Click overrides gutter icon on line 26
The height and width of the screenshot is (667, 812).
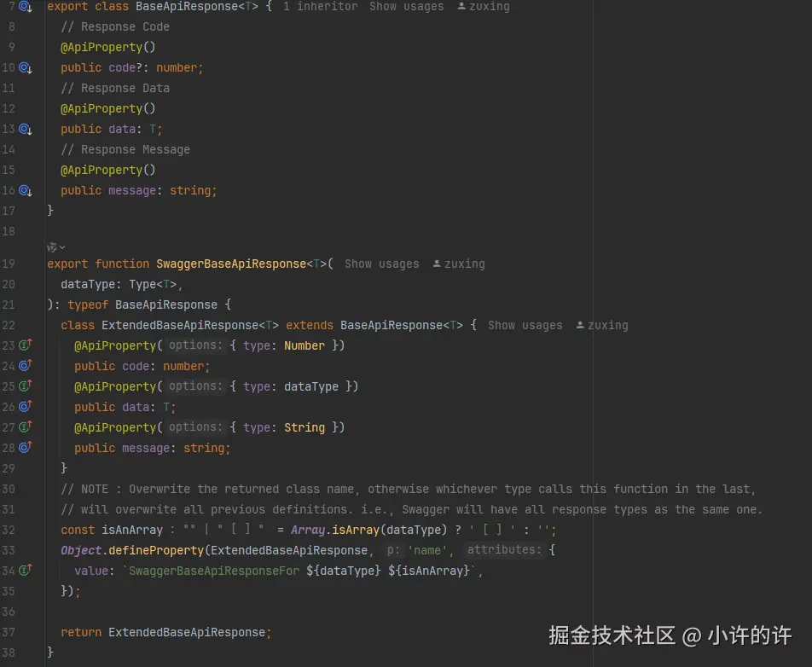point(26,407)
